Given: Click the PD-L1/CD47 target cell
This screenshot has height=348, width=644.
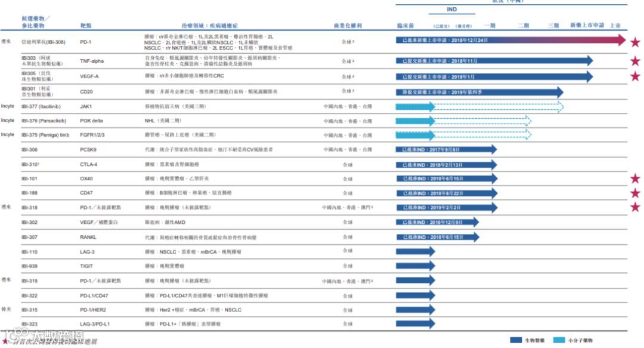Looking at the screenshot, I should (x=94, y=295).
